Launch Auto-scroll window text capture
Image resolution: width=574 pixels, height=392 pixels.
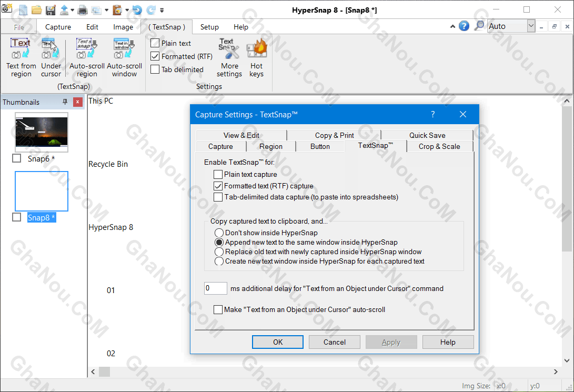124,58
